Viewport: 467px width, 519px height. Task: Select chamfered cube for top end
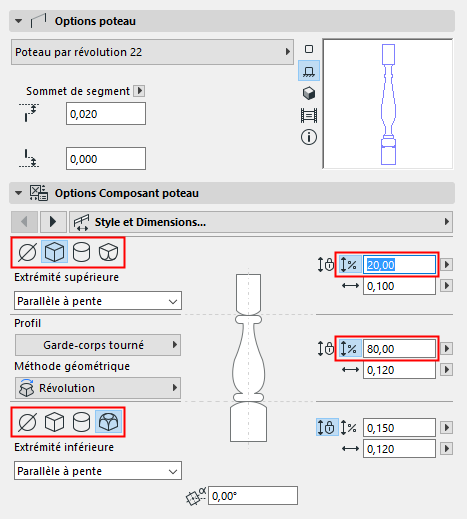click(108, 252)
